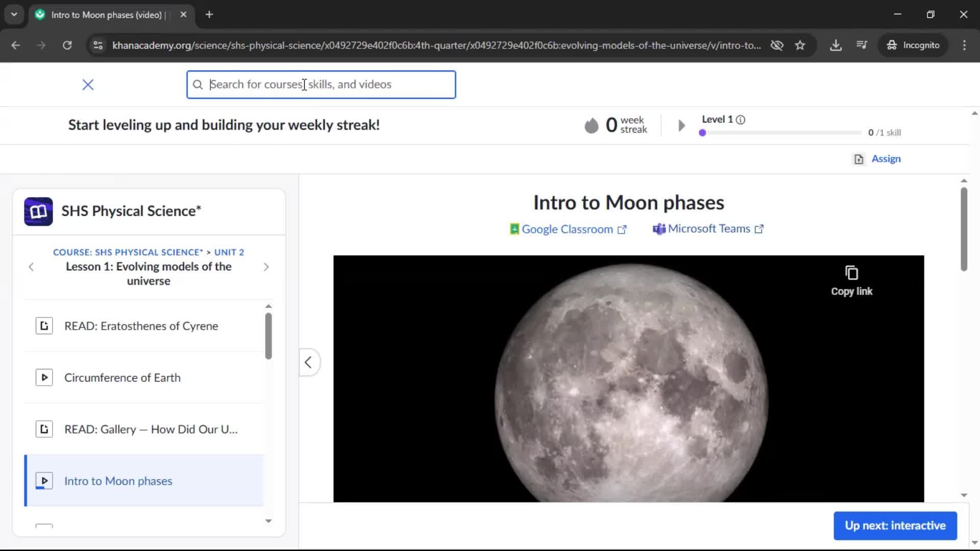Viewport: 980px width, 551px height.
Task: Follow the UNIT 2 breadcrumb link
Action: pos(229,252)
